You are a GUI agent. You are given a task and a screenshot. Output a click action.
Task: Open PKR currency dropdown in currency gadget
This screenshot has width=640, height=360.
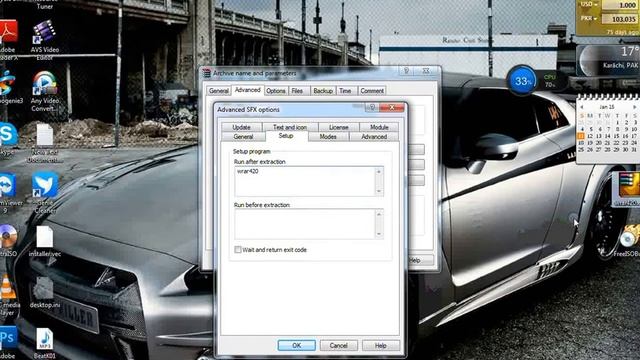589,18
